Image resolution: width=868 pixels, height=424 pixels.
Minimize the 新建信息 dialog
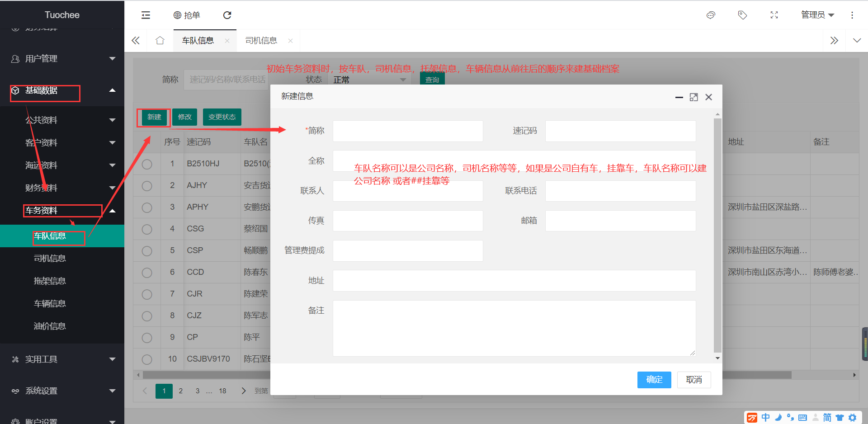tap(679, 97)
